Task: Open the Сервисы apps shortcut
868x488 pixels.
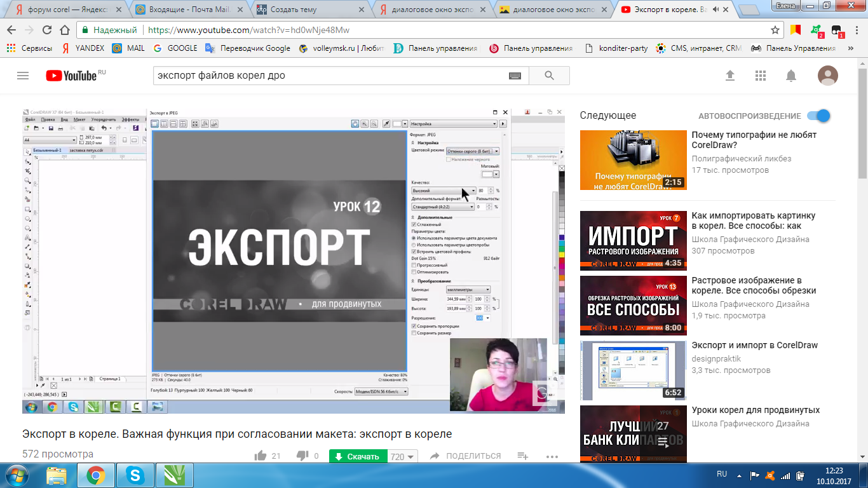Action: [x=29, y=48]
